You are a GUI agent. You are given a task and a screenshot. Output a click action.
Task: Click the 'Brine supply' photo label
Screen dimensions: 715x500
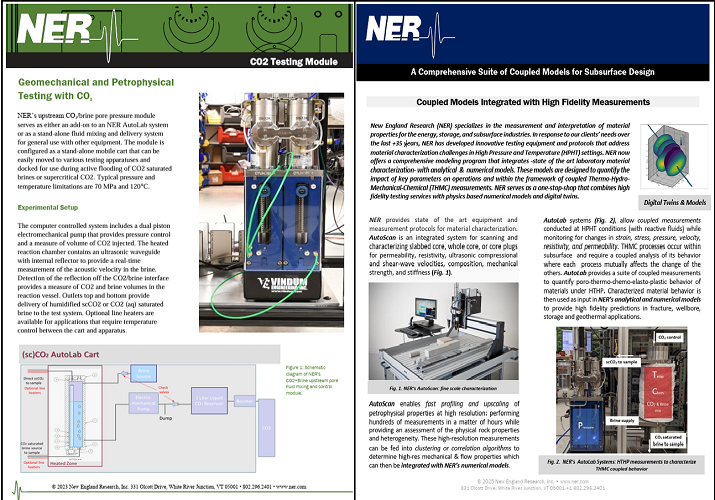(x=622, y=421)
